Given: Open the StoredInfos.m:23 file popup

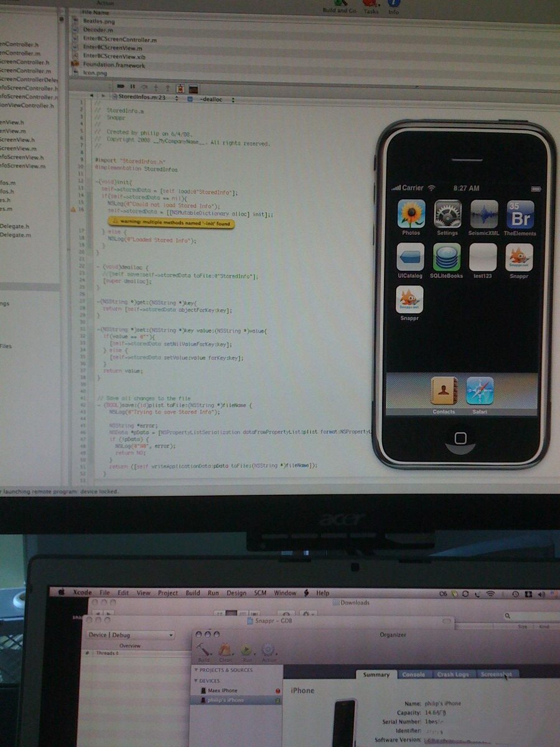Looking at the screenshot, I should pos(144,98).
